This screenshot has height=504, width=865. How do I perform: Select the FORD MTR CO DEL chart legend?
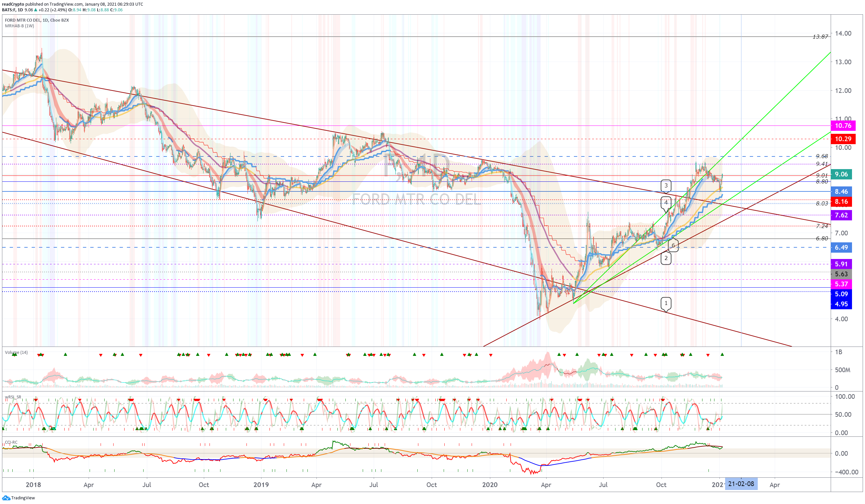tap(37, 20)
